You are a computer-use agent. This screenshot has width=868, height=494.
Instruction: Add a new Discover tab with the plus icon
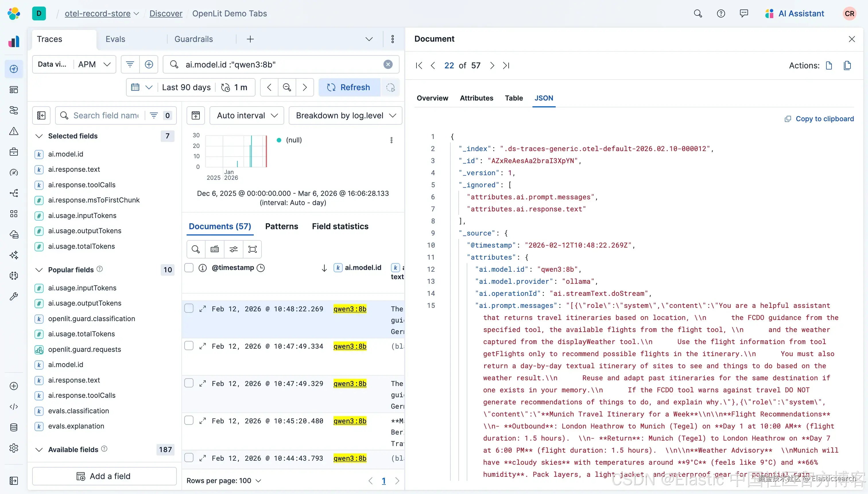point(250,39)
